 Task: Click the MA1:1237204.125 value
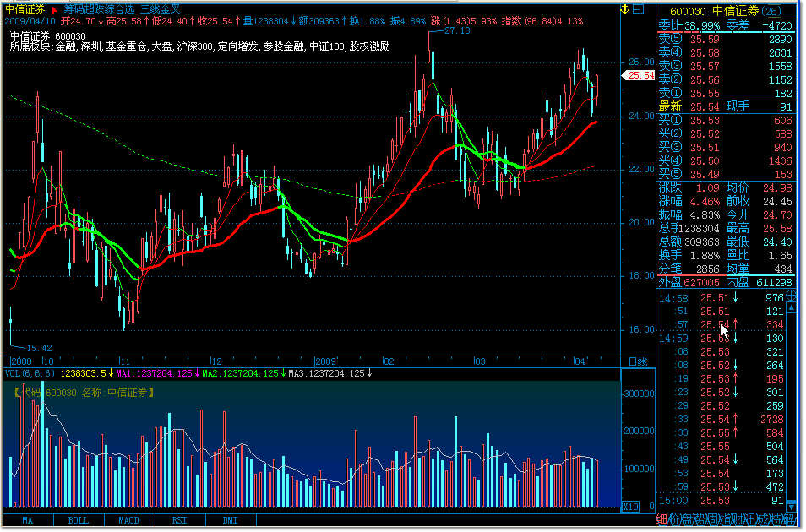tap(155, 374)
